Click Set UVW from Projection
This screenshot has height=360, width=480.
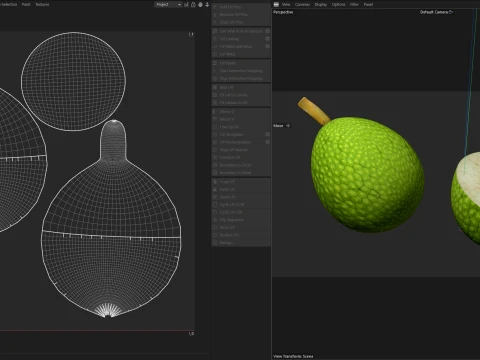(x=238, y=31)
